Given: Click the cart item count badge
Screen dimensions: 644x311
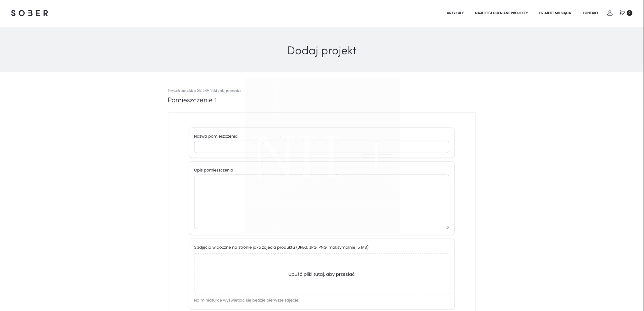Looking at the screenshot, I should pyautogui.click(x=629, y=13).
